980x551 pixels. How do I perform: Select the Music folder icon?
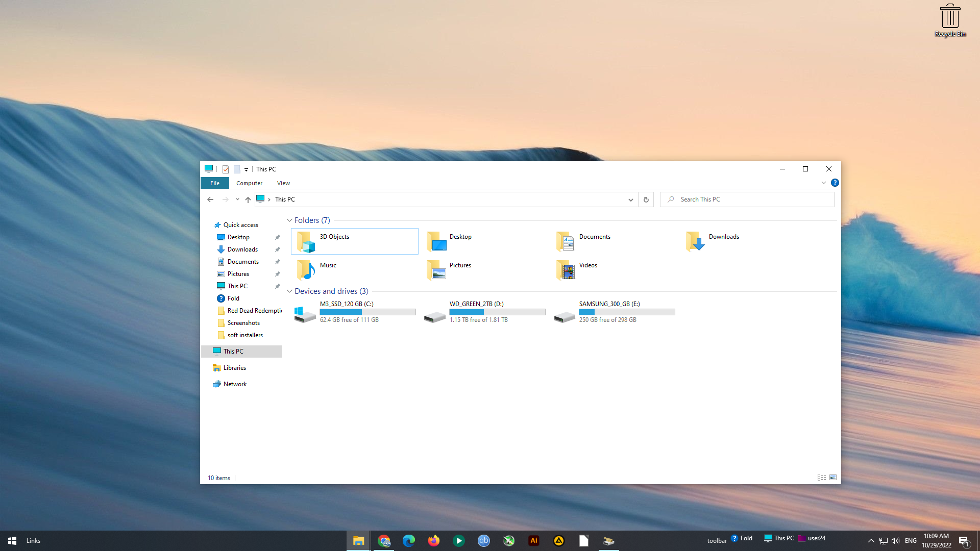(306, 270)
